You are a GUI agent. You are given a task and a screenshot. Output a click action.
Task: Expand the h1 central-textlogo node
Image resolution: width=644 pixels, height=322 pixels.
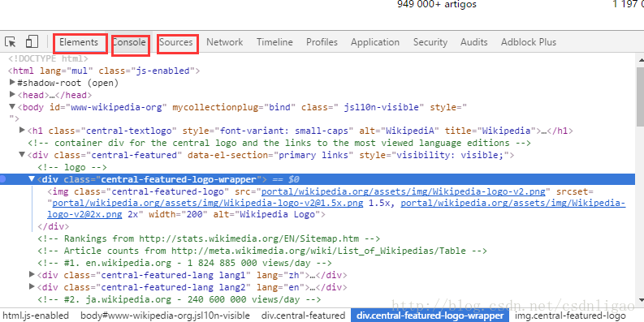pos(23,130)
